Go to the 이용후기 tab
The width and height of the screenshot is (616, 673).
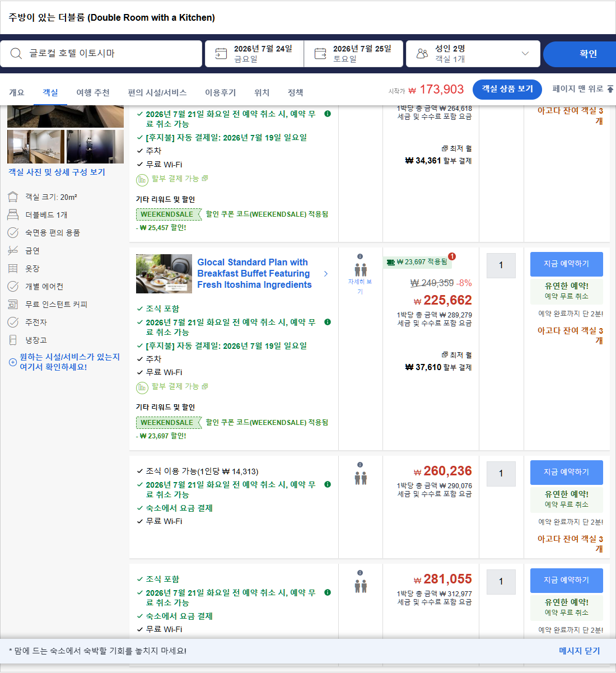(x=221, y=92)
